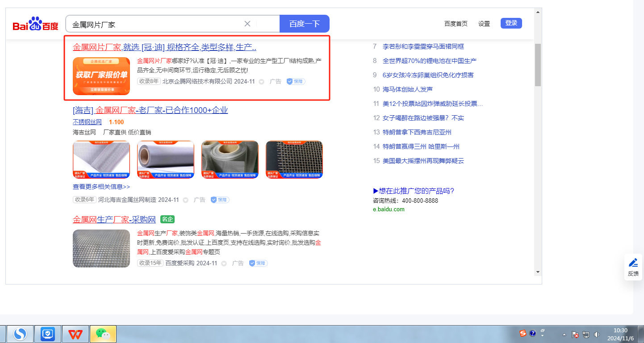Click the Sogou input method tray icon
Screen dimensions: 644x343
point(523,333)
